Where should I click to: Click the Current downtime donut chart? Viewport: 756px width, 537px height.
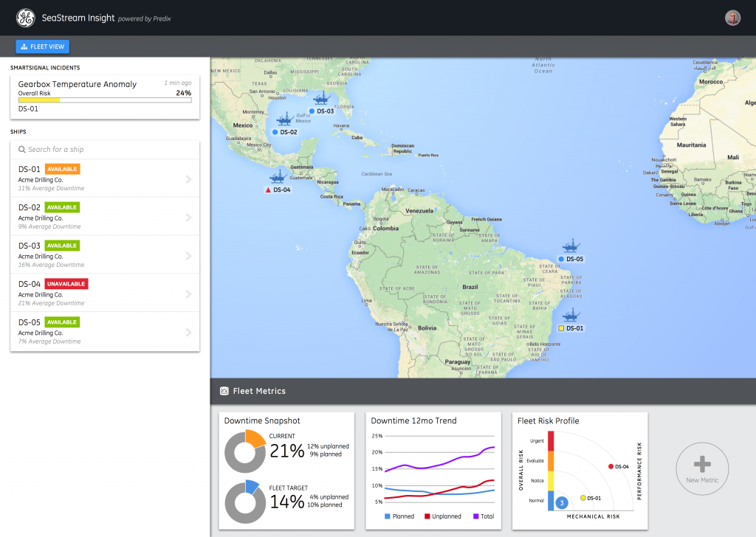pyautogui.click(x=245, y=451)
